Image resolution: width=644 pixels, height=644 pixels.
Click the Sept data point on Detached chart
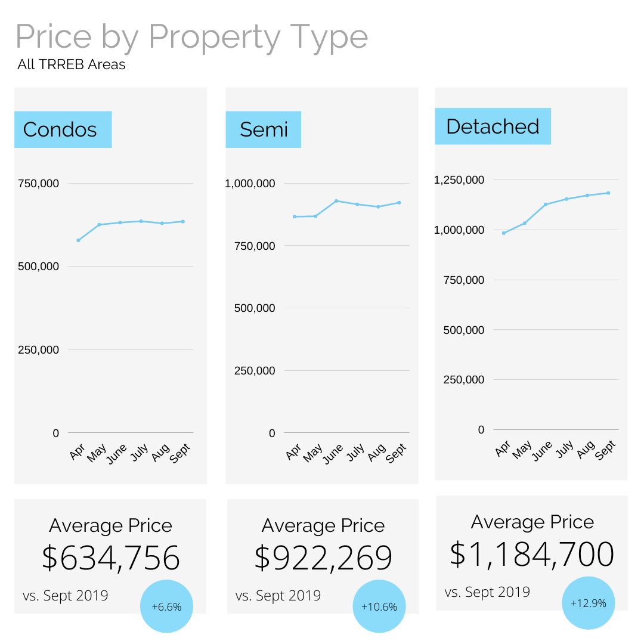pyautogui.click(x=608, y=193)
